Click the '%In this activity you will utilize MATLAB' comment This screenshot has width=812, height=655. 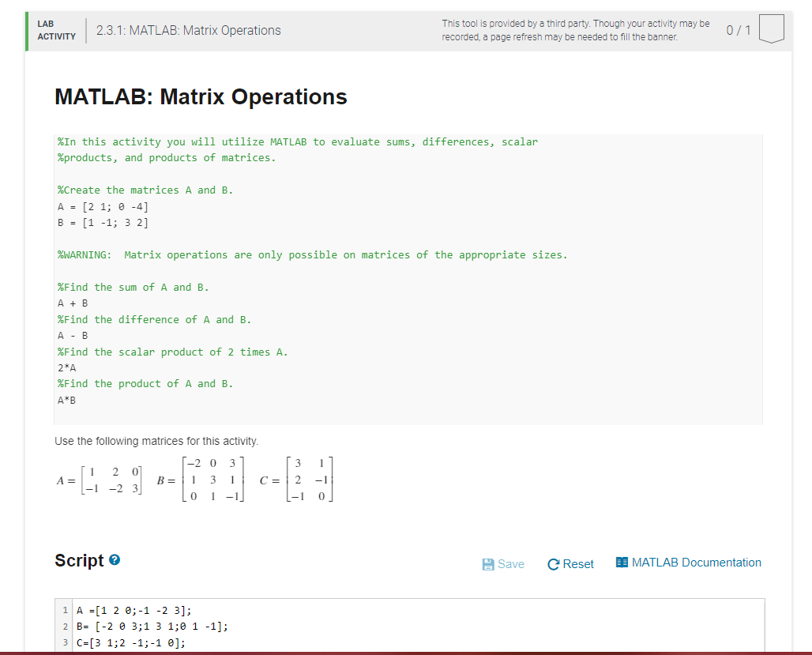click(x=298, y=150)
